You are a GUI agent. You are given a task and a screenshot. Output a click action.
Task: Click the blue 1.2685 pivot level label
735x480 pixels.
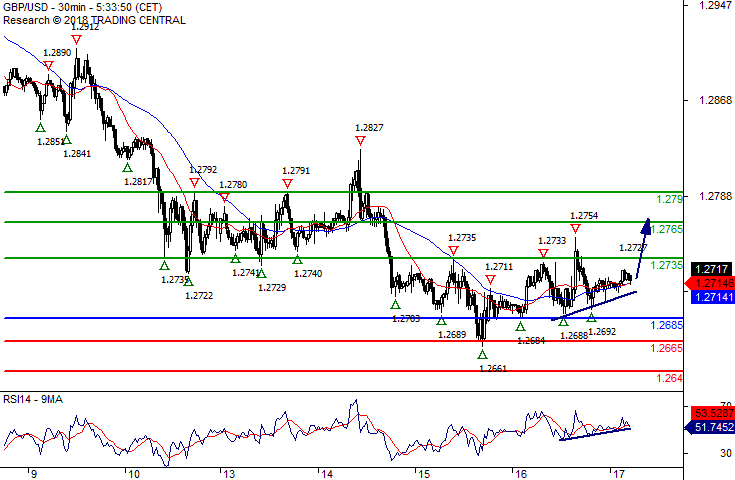(x=667, y=325)
